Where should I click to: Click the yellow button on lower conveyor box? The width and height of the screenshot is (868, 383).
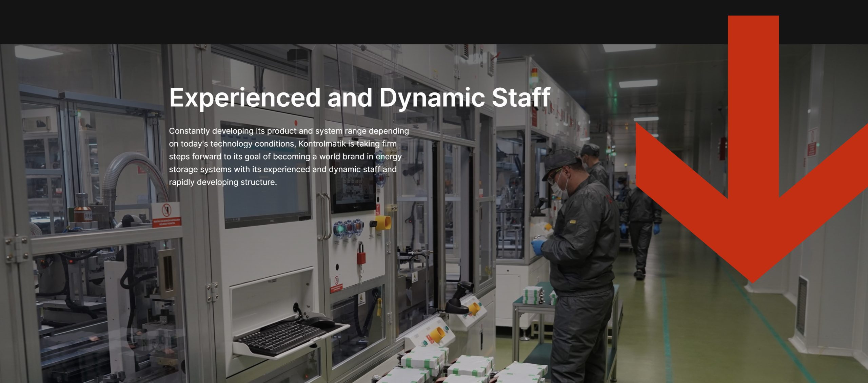[x=437, y=334]
